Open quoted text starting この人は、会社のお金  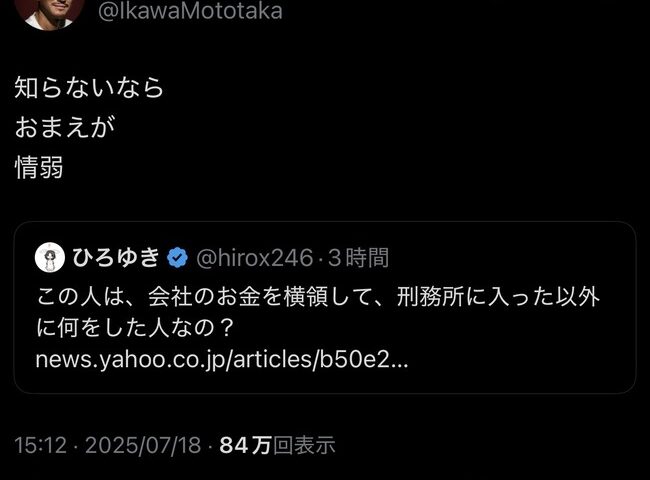coord(318,297)
